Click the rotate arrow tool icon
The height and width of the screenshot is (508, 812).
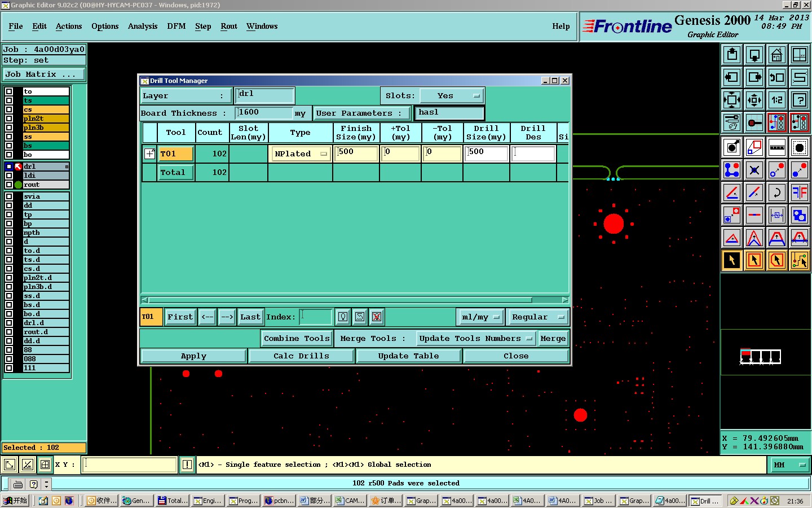point(776,192)
